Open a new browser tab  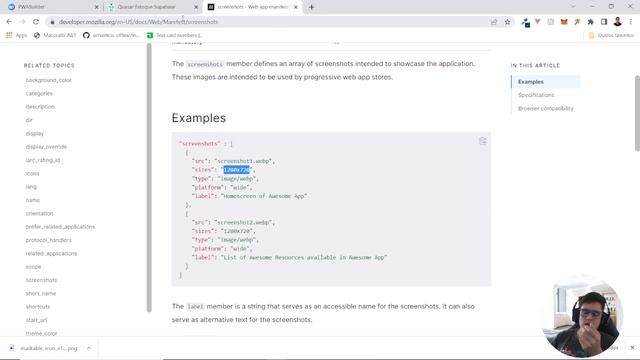(x=311, y=7)
